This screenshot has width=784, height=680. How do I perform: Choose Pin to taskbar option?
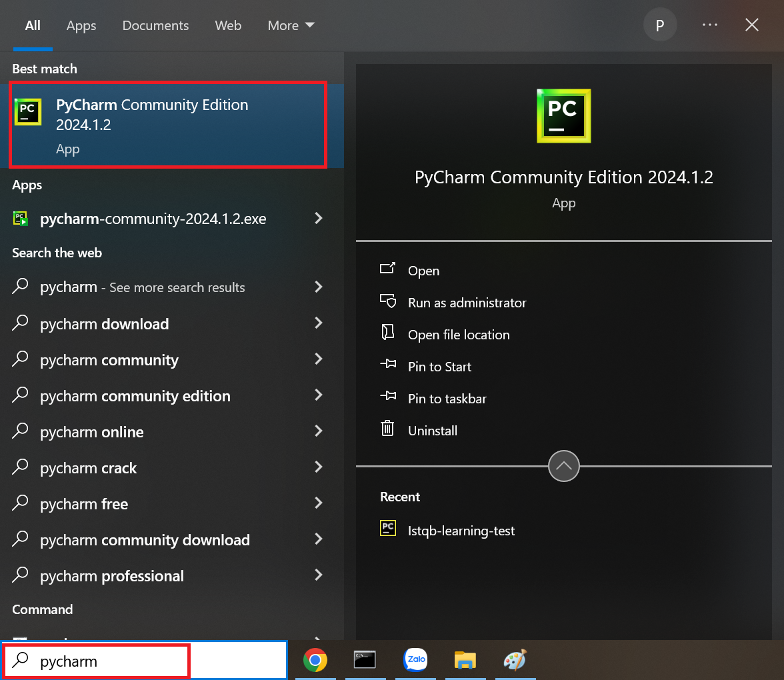tap(447, 399)
